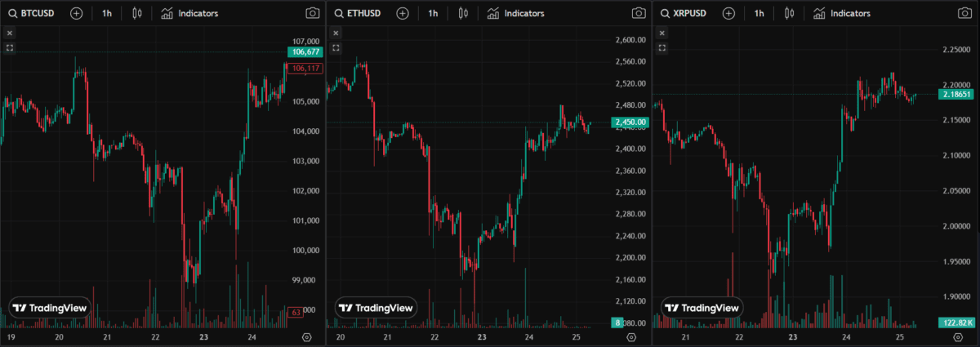Click the 2,450.00 price label on ETHUSD
This screenshot has height=347, width=980.
(x=630, y=122)
